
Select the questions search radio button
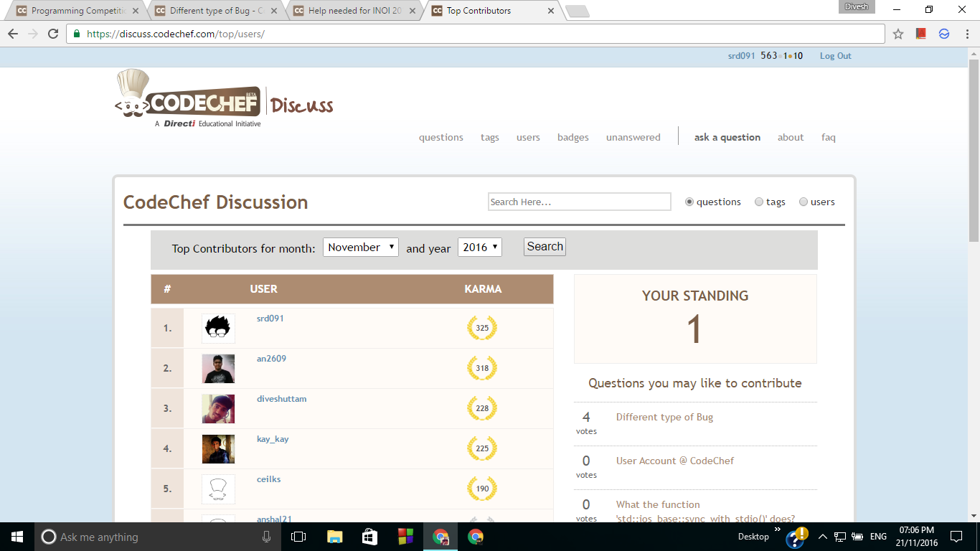689,202
